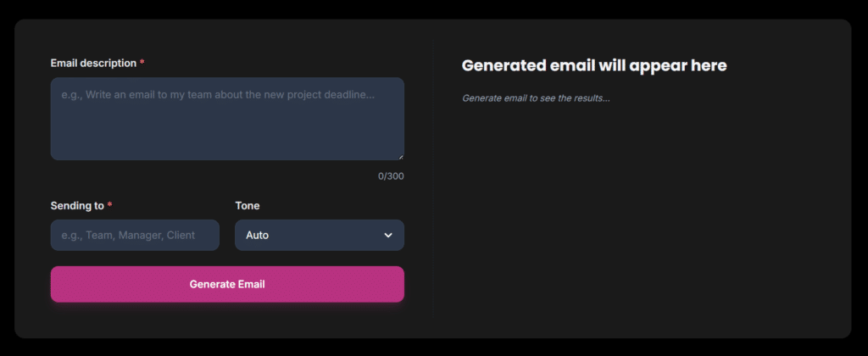Click the red asterisk beside Sending to

pyautogui.click(x=110, y=206)
